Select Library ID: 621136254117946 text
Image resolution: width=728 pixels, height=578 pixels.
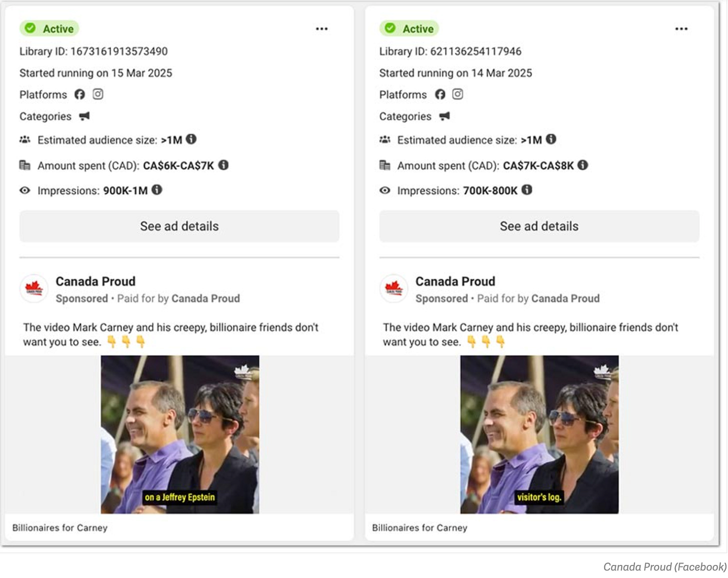pyautogui.click(x=450, y=51)
